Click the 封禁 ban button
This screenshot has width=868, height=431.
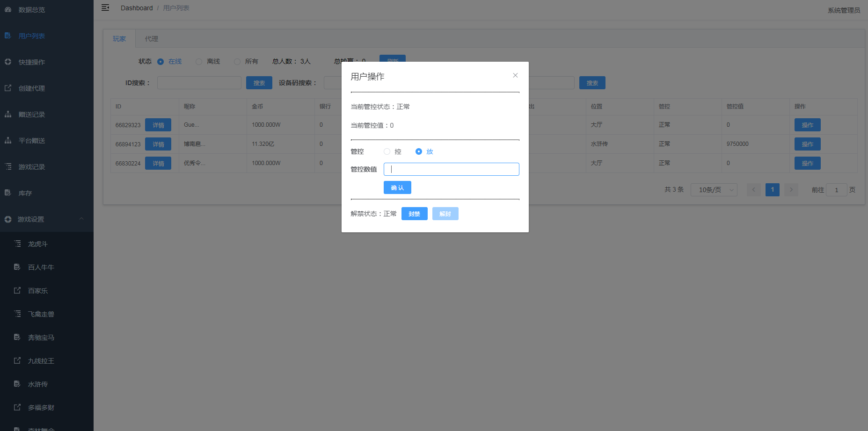414,214
